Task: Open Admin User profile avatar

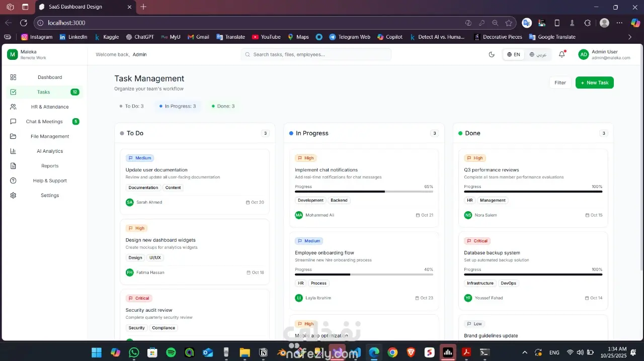Action: (584, 54)
